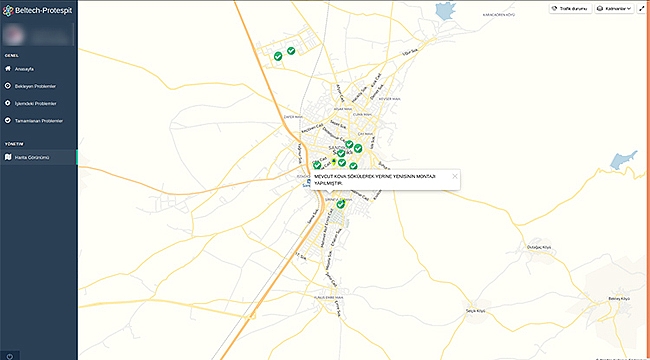Click the right green marker in northwest cluster
This screenshot has width=650, height=360.
point(291,51)
